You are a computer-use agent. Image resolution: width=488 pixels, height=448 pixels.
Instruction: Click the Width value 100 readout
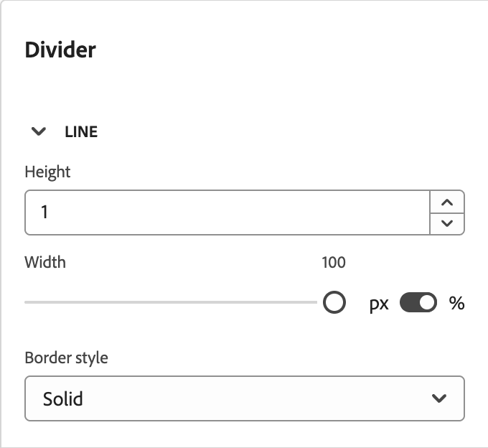point(334,262)
